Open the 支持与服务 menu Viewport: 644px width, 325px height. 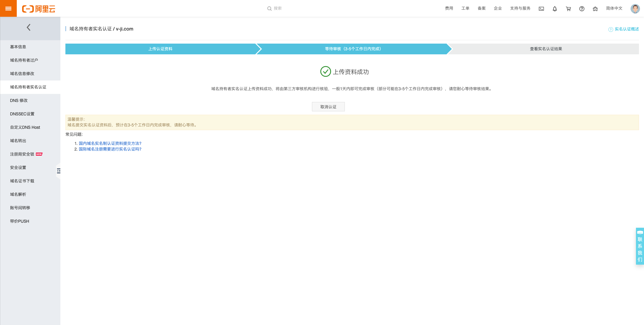point(520,8)
